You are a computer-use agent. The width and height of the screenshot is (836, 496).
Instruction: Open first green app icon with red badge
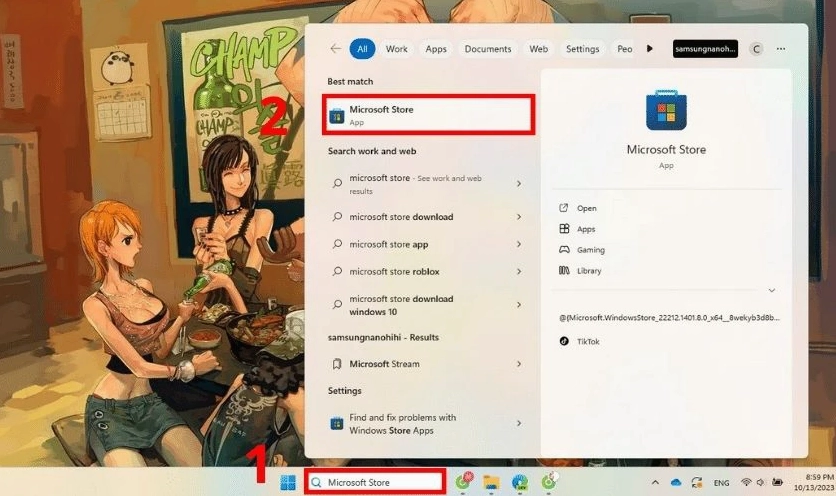[x=463, y=482]
